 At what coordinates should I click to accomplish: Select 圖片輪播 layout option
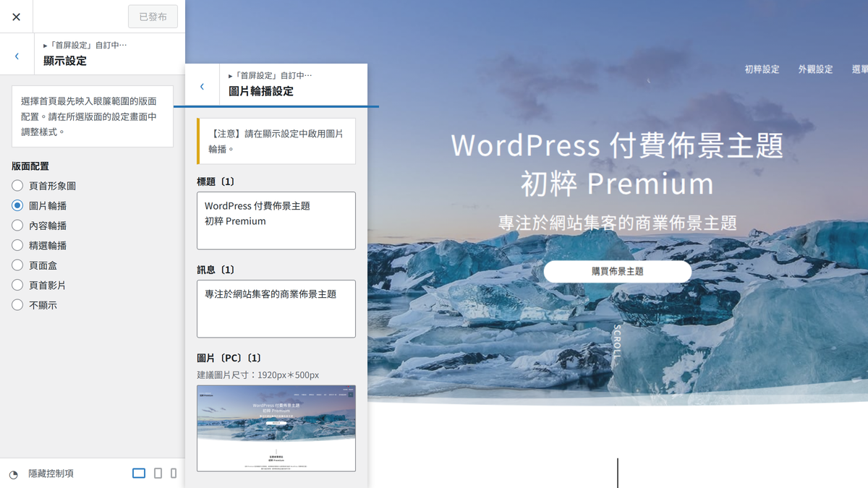(x=17, y=205)
